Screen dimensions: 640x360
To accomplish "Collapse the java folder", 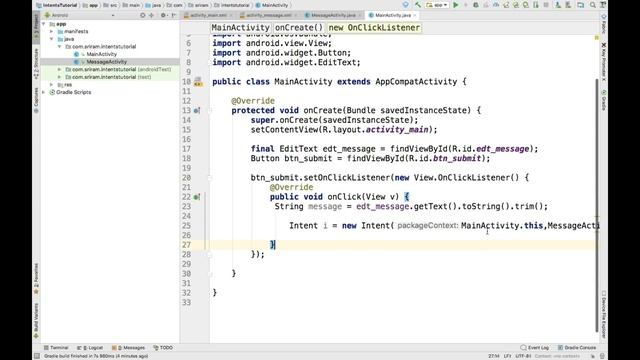I will coord(51,39).
